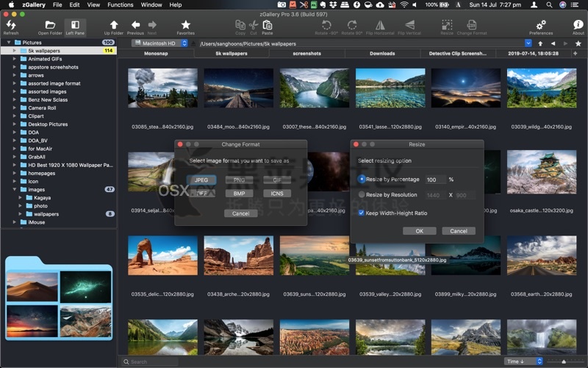Click the up arrow beside path bar

tap(540, 43)
